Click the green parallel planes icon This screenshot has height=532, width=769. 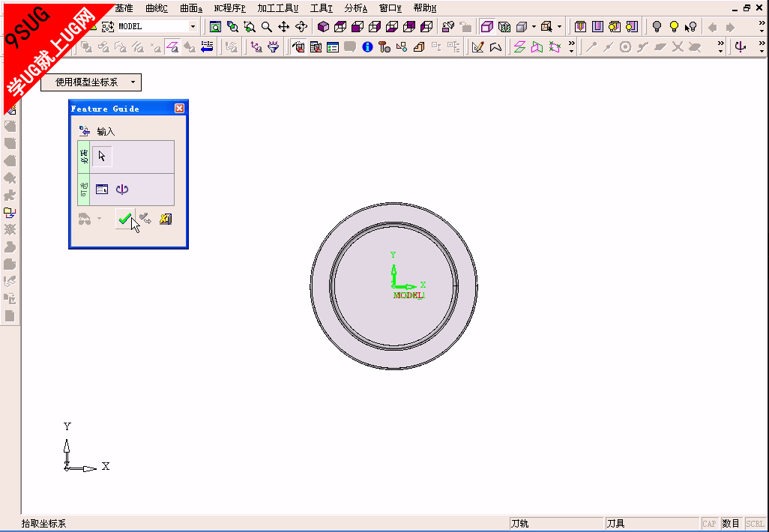(519, 47)
